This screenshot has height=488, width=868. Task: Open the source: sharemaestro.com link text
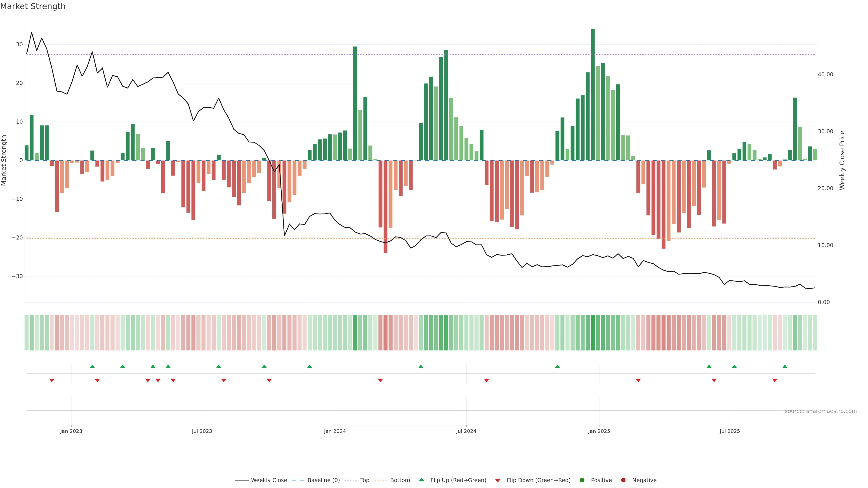pyautogui.click(x=821, y=411)
